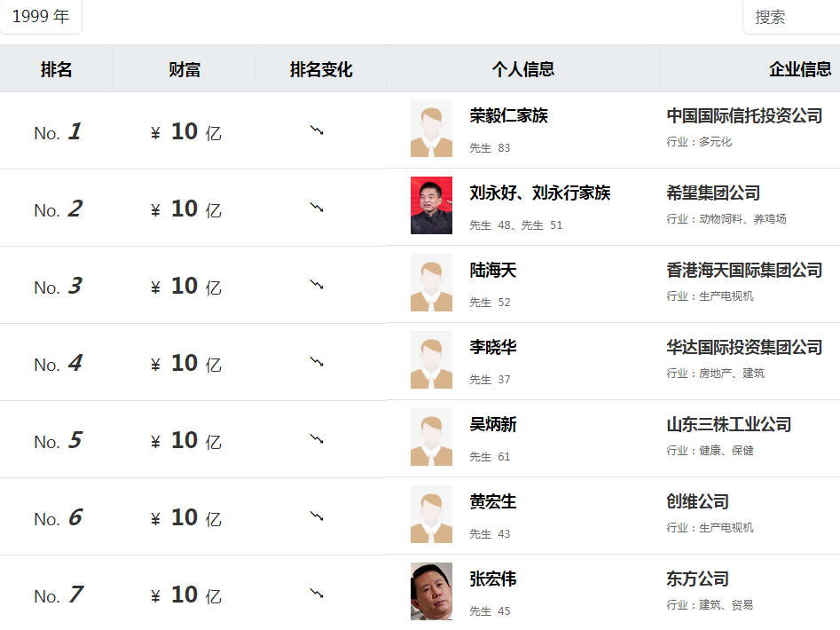
Task: Click the rank change trend icon for No. 6
Action: point(317,516)
